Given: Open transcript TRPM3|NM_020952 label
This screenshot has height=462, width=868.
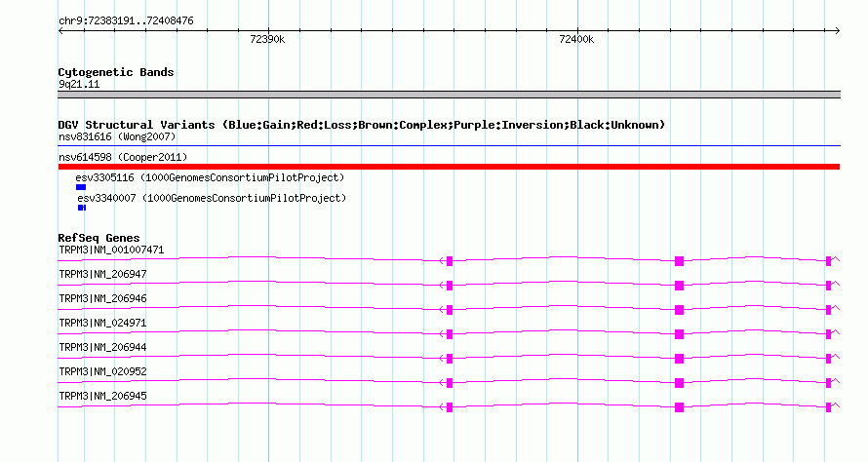Looking at the screenshot, I should click(x=102, y=371).
